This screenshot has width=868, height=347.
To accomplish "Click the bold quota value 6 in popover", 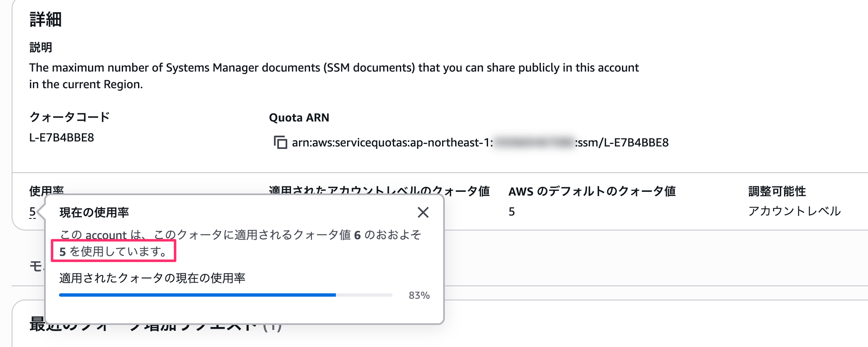I will pyautogui.click(x=357, y=235).
